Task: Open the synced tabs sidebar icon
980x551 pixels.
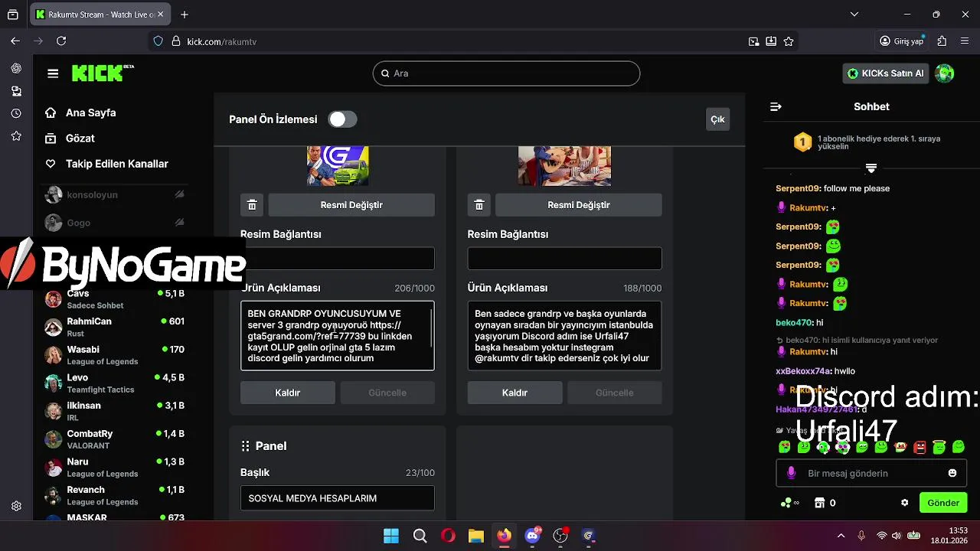Action: click(x=16, y=91)
